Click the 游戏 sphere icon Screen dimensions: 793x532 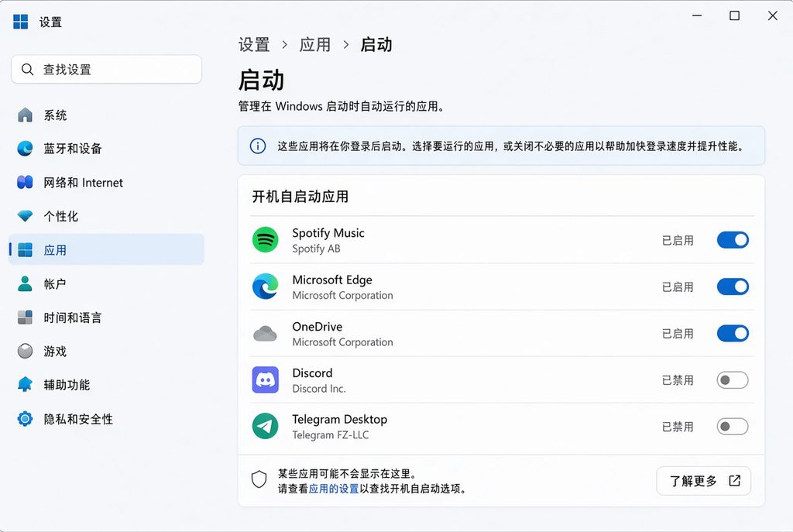tap(25, 351)
